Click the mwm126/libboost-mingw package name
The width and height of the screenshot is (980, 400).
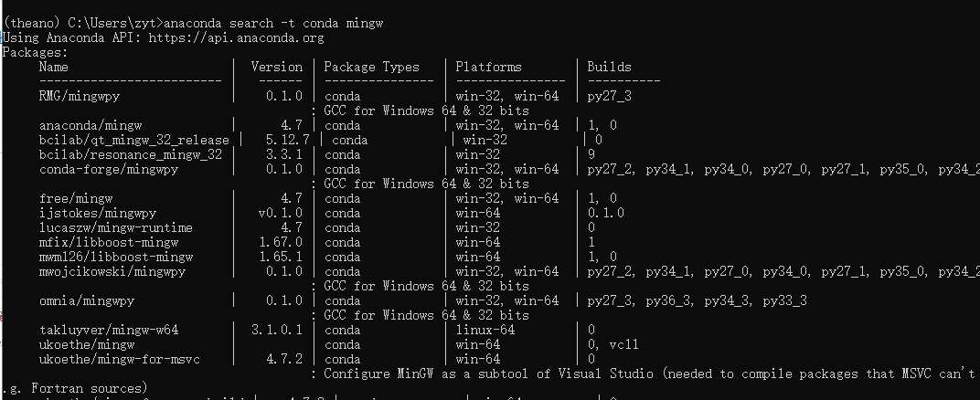[115, 257]
